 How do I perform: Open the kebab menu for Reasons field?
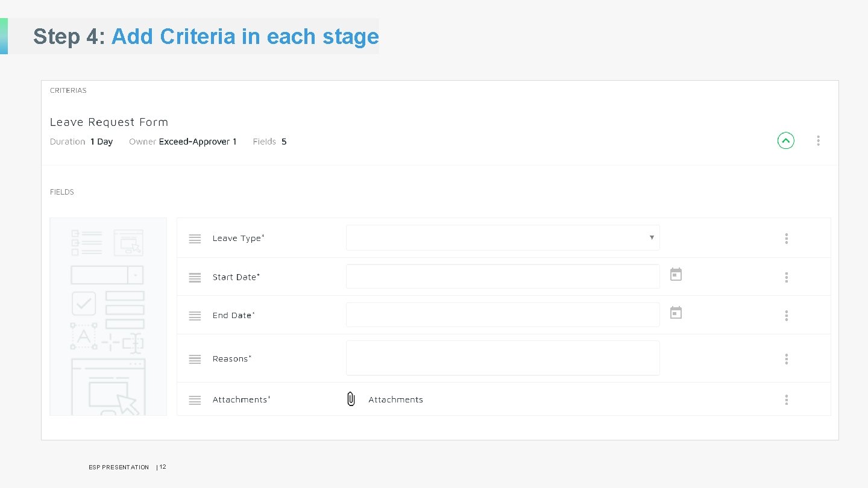[x=787, y=359]
